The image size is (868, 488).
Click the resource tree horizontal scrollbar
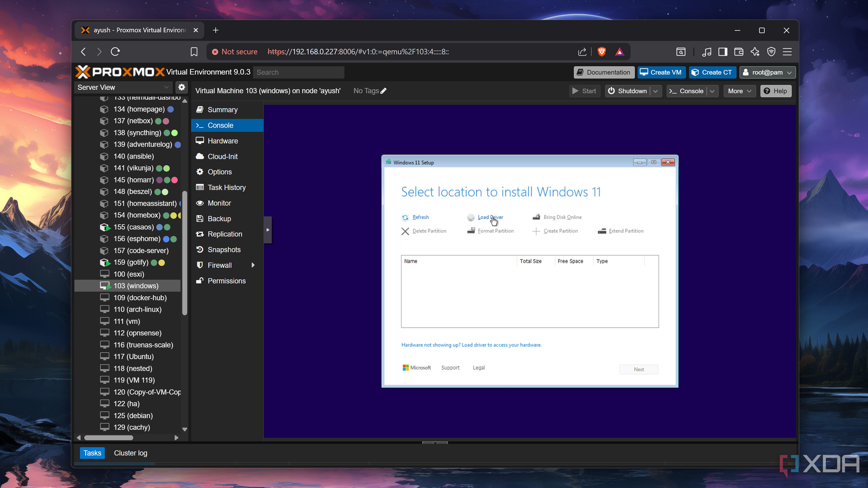point(108,438)
